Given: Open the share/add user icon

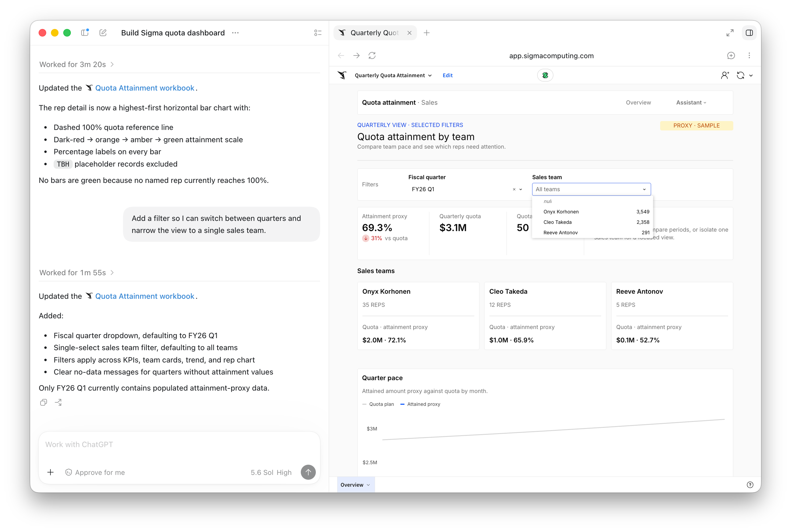Looking at the screenshot, I should 725,75.
